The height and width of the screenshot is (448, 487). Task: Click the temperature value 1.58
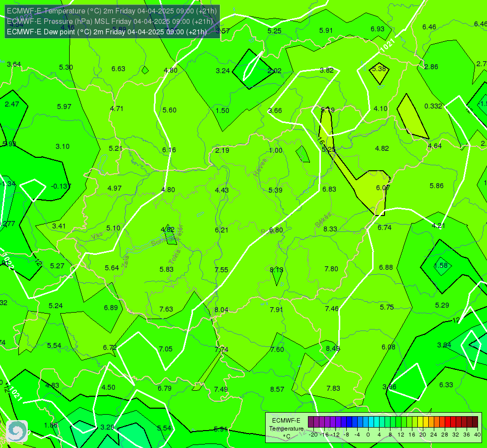(441, 265)
